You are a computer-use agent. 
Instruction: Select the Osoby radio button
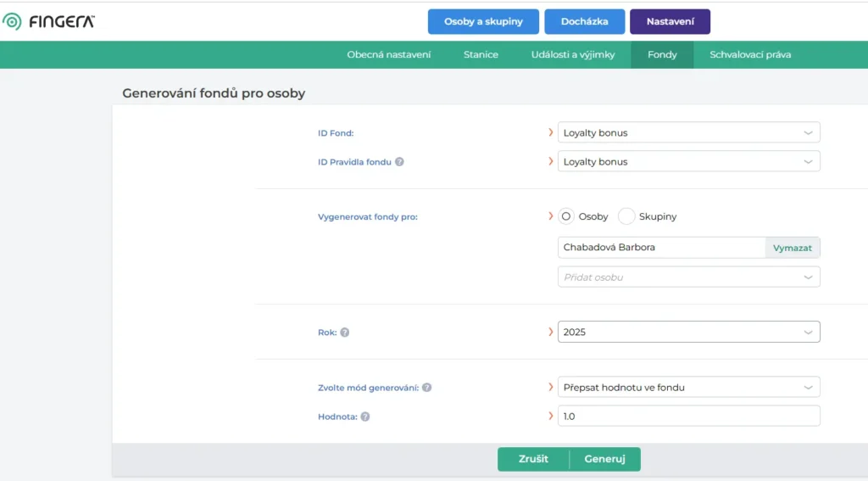[566, 216]
